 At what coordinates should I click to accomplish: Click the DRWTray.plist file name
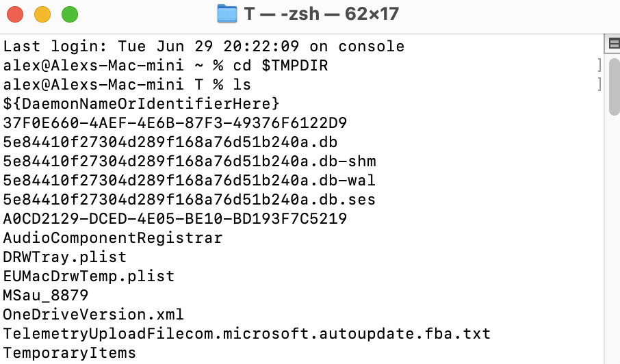pos(65,257)
